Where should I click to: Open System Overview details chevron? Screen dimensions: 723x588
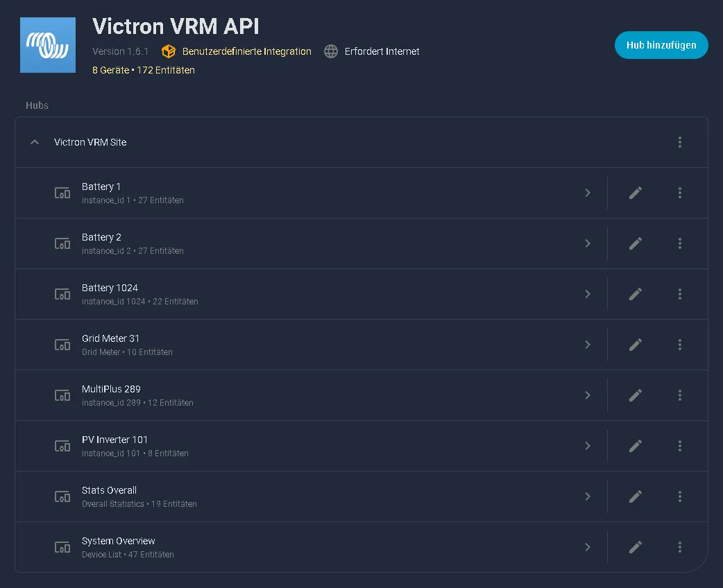click(x=588, y=547)
